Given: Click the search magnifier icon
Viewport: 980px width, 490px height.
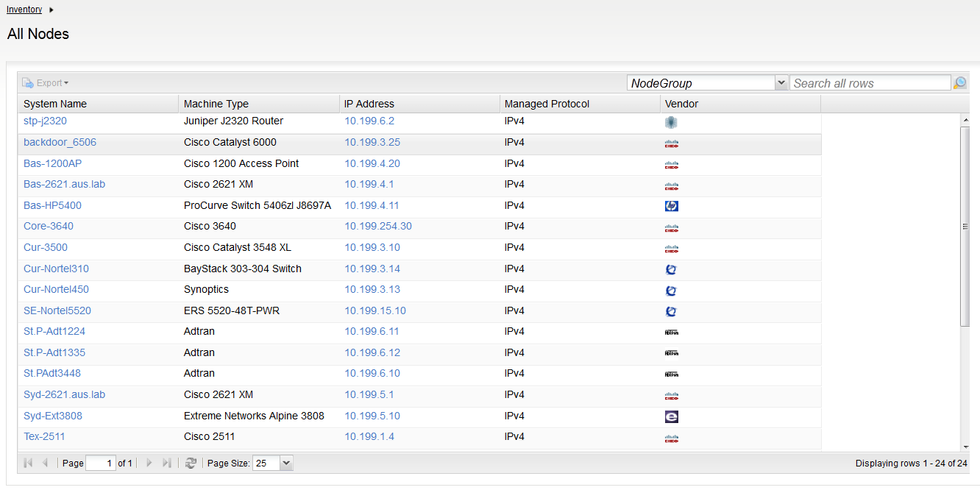Looking at the screenshot, I should click(960, 83).
